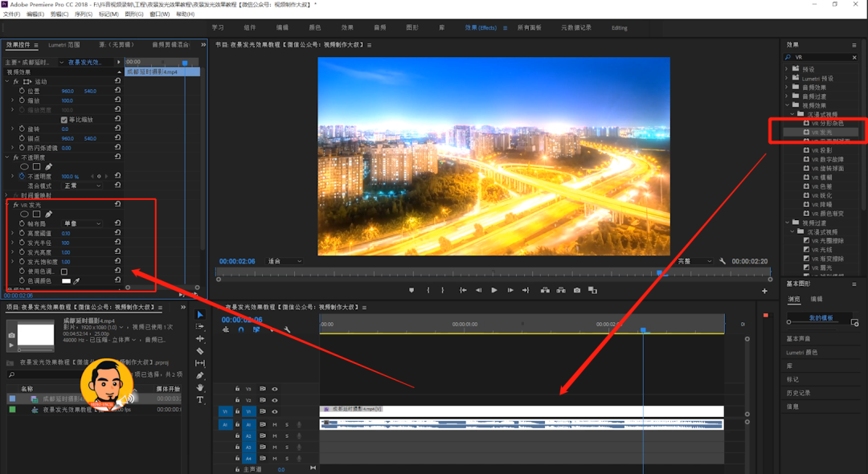Screen dimensions: 868x474
Task: Select the Ripple Edit tool
Action: [x=200, y=338]
